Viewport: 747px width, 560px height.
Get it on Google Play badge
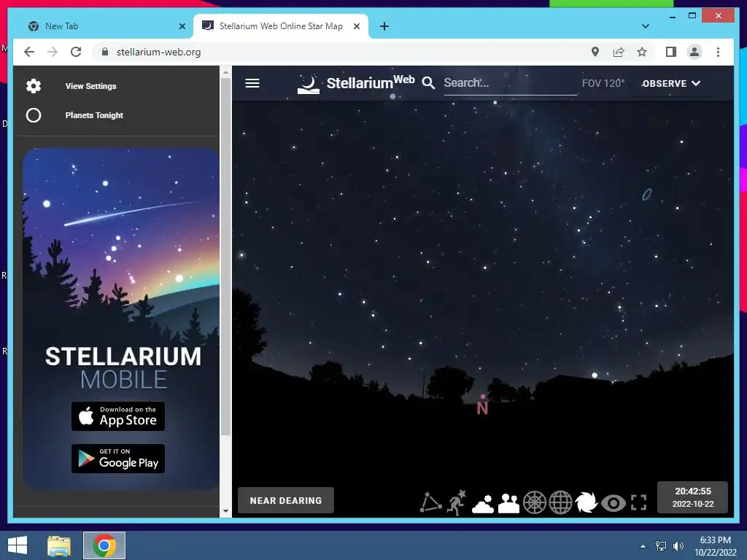click(118, 459)
